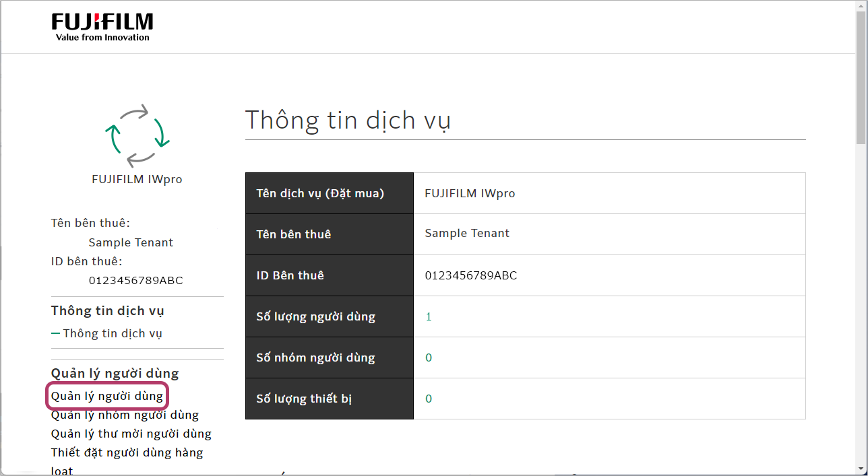Open Quản lý người dùng sidebar link

pyautogui.click(x=107, y=396)
